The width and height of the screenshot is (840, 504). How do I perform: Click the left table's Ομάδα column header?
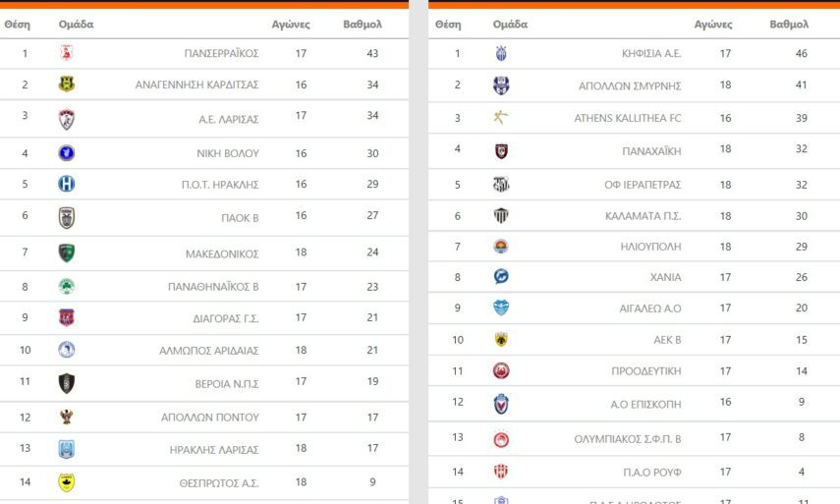tap(76, 24)
